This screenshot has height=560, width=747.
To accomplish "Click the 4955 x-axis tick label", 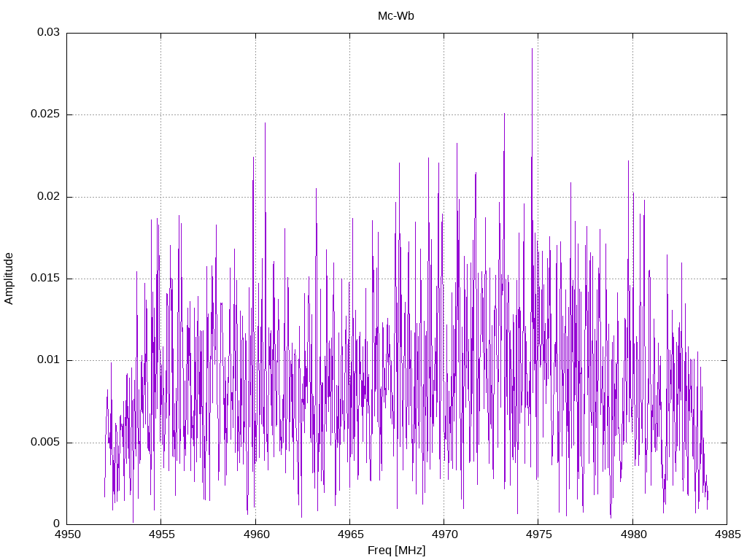I will (x=162, y=534).
